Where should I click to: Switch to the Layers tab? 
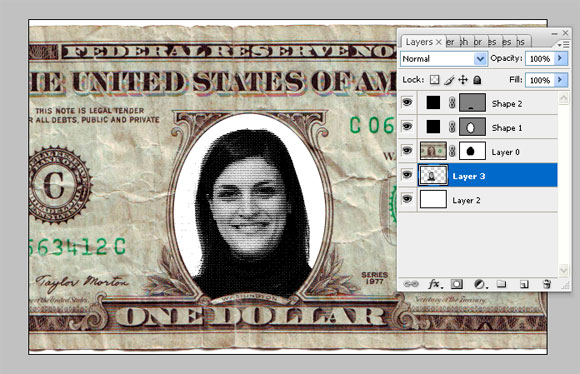(423, 42)
